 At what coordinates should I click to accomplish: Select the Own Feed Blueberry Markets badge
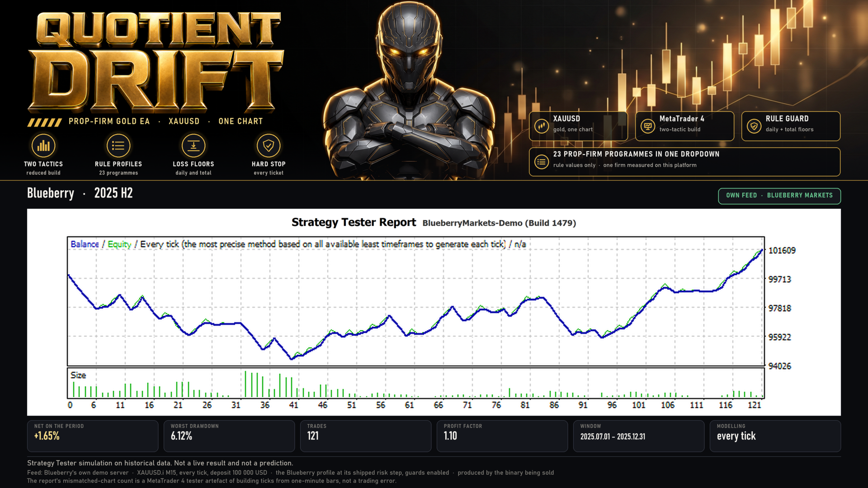(779, 196)
